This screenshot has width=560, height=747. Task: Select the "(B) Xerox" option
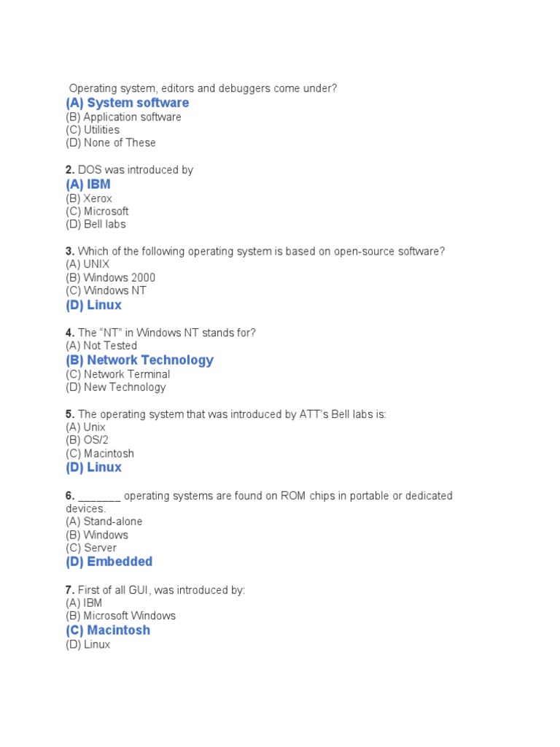click(89, 198)
